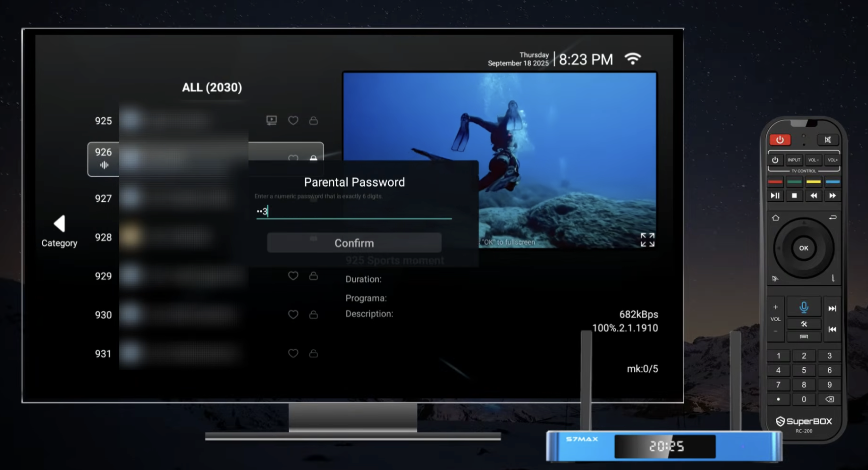
Task: Click the INPUT button on the remote
Action: pyautogui.click(x=794, y=160)
